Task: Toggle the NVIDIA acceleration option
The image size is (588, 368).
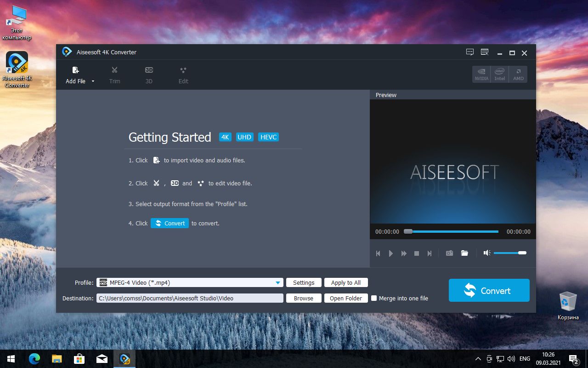Action: [x=481, y=74]
